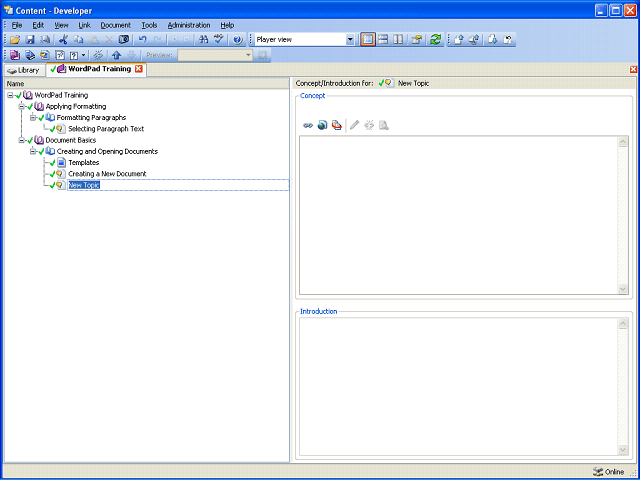Click inside the Introduction text area
Image resolution: width=640 pixels, height=480 pixels.
tap(459, 387)
